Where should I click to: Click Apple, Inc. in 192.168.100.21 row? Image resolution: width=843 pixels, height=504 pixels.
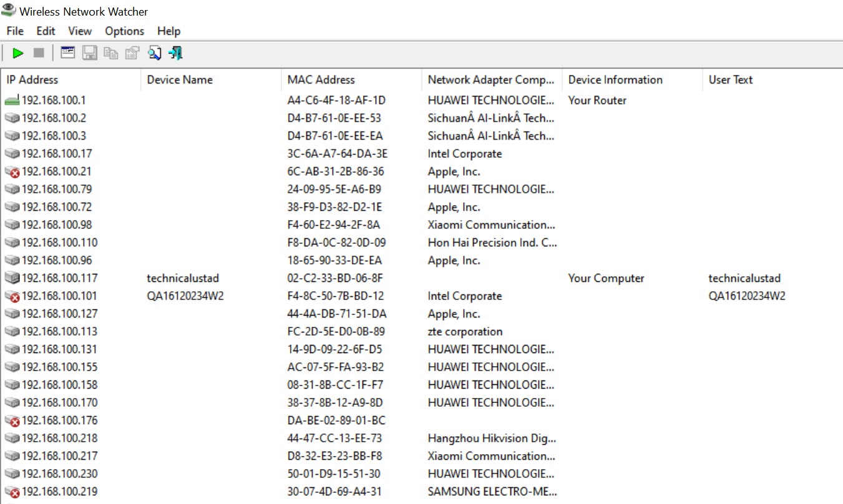click(x=454, y=172)
